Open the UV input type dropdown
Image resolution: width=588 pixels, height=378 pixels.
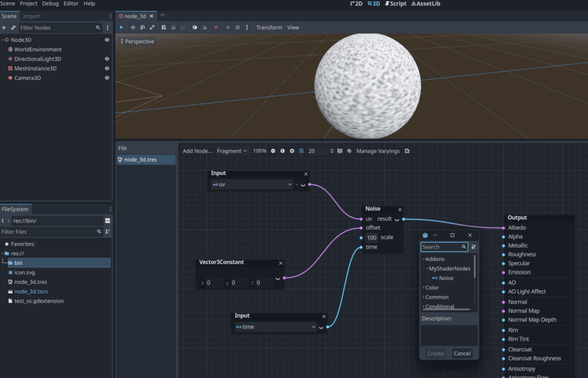point(252,185)
